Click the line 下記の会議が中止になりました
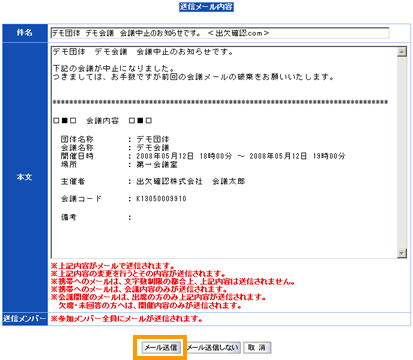413x360 pixels. click(114, 69)
